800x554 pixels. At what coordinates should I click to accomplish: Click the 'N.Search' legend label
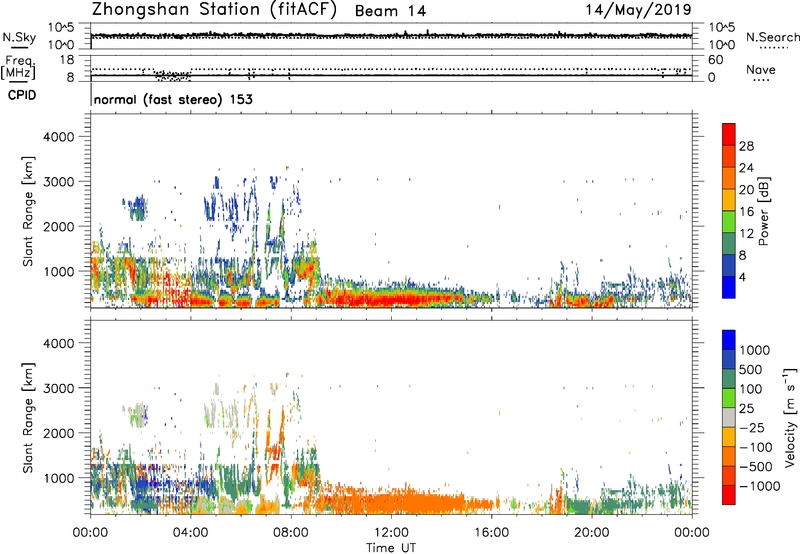[773, 37]
